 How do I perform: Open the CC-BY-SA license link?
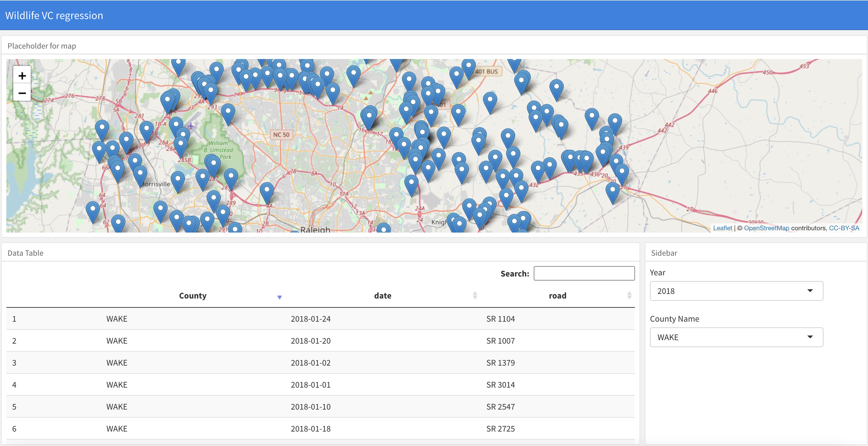click(x=844, y=228)
